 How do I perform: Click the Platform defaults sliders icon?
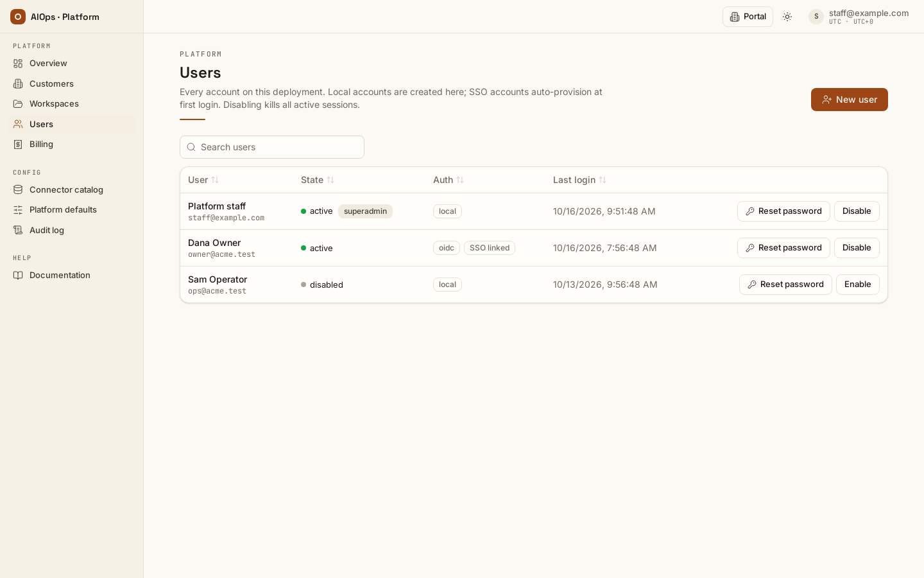(x=18, y=209)
